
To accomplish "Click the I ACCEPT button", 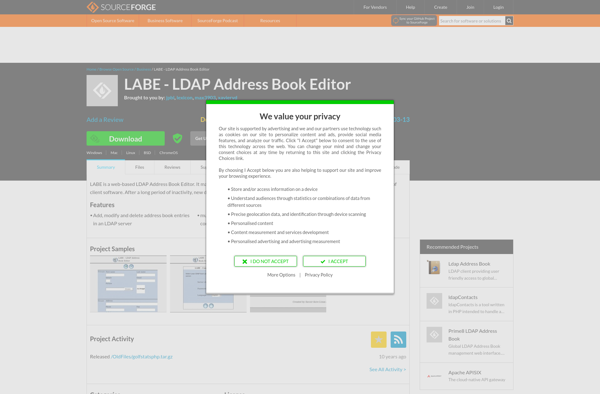I will pos(334,261).
